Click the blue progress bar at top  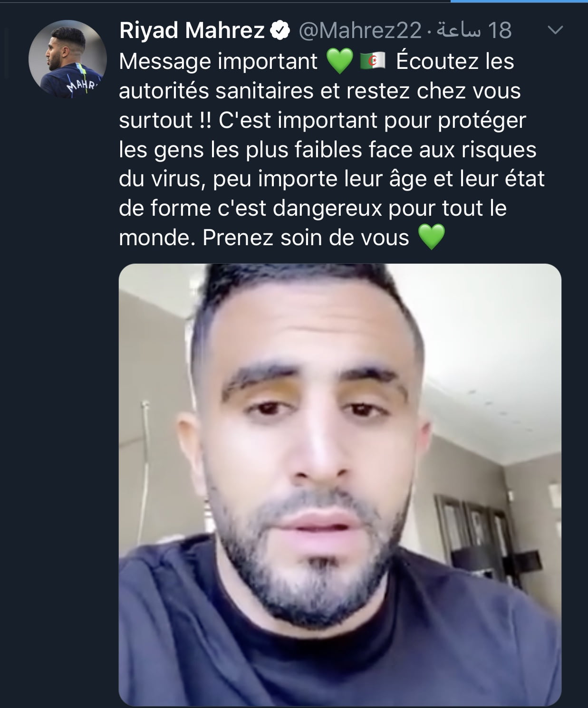[519, 1]
